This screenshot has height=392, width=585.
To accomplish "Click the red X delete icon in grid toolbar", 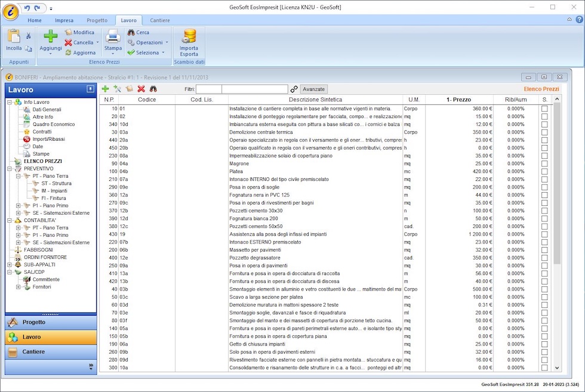I will point(141,89).
